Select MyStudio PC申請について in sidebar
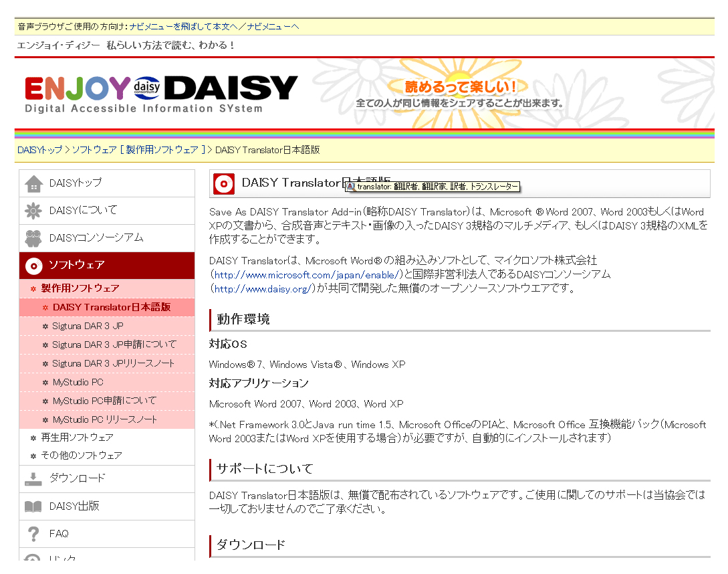This screenshot has height=574, width=728. pos(104,401)
